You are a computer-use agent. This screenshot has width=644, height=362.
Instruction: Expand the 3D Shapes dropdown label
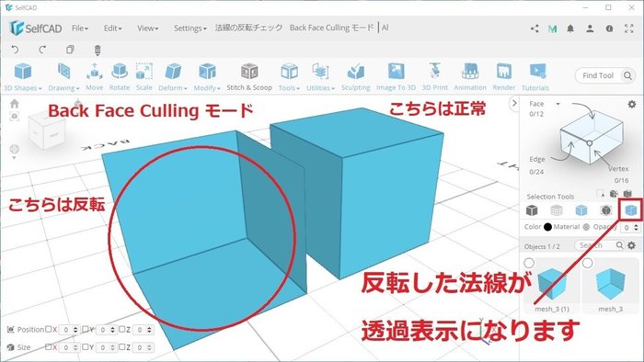click(23, 87)
